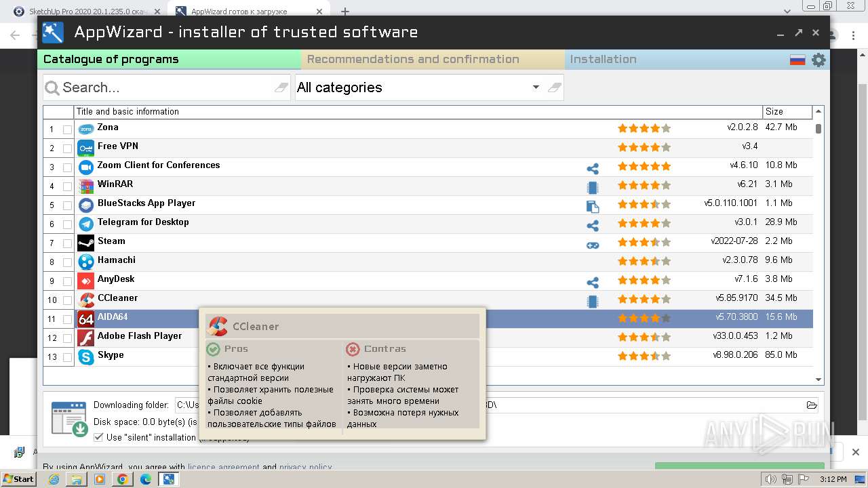
Task: Click the Telegram paper plane icon
Action: tap(86, 224)
